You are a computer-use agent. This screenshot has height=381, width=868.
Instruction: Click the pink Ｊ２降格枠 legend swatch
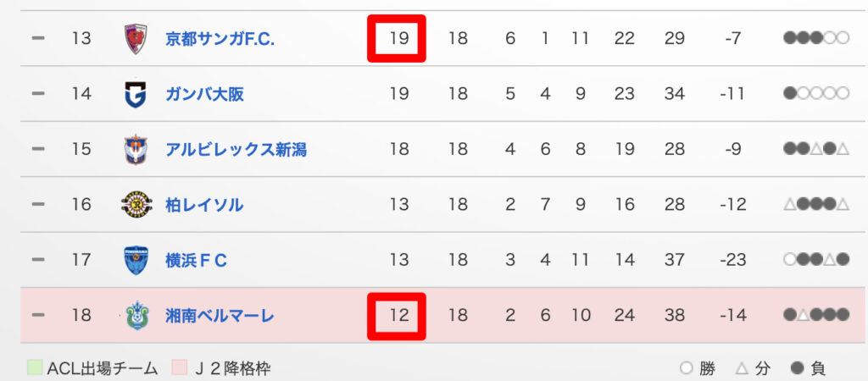pos(179,368)
